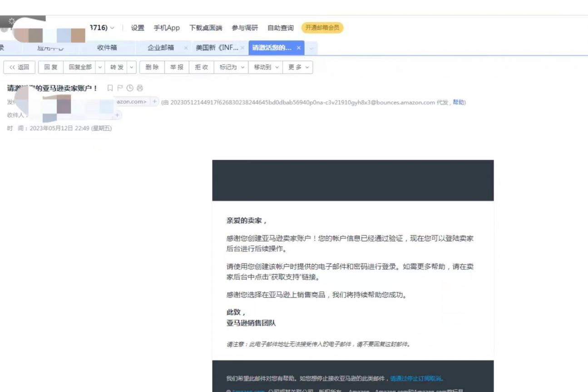Open the 帮助 link after 代发

coord(458,102)
